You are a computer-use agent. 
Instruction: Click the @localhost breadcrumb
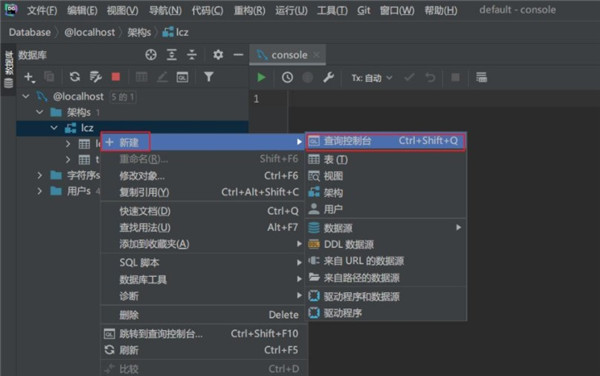click(x=90, y=33)
